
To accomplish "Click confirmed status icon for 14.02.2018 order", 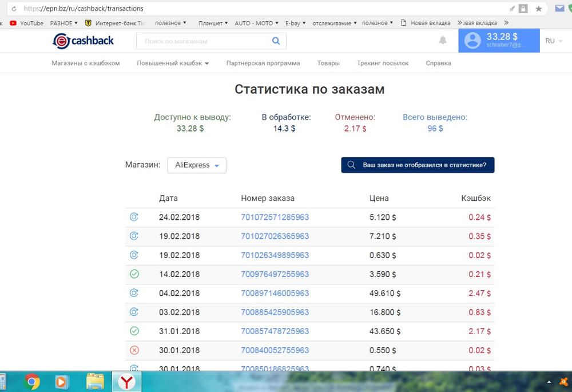I will coord(134,274).
